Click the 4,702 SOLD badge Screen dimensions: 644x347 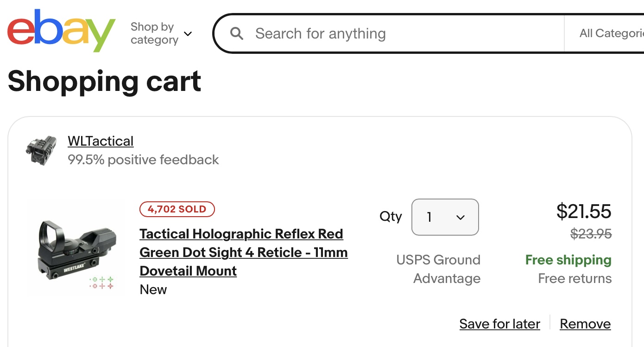[x=177, y=209]
